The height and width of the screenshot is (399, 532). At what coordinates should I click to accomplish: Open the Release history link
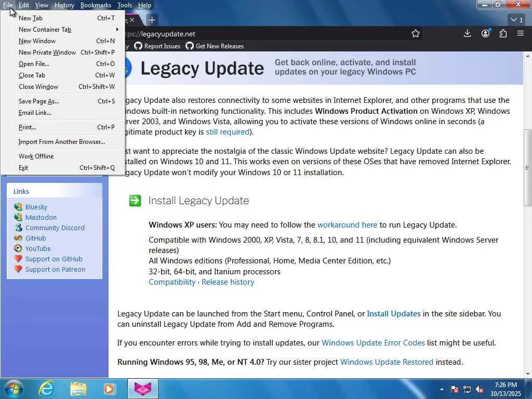pos(228,282)
